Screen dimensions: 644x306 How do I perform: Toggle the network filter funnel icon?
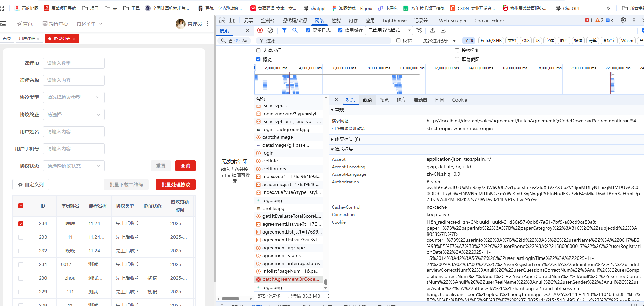[x=284, y=30]
